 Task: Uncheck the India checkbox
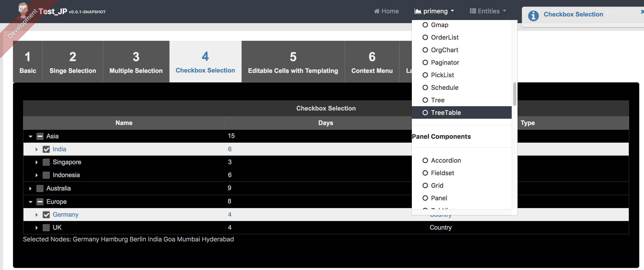(46, 149)
